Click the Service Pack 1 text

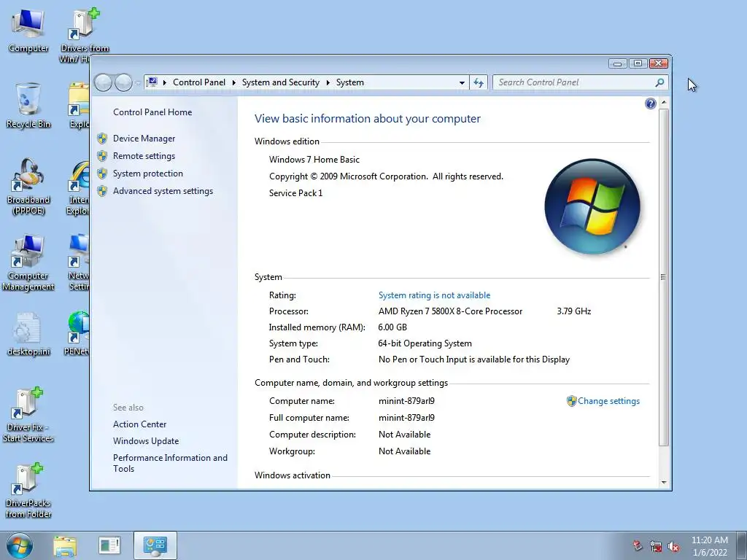click(295, 192)
